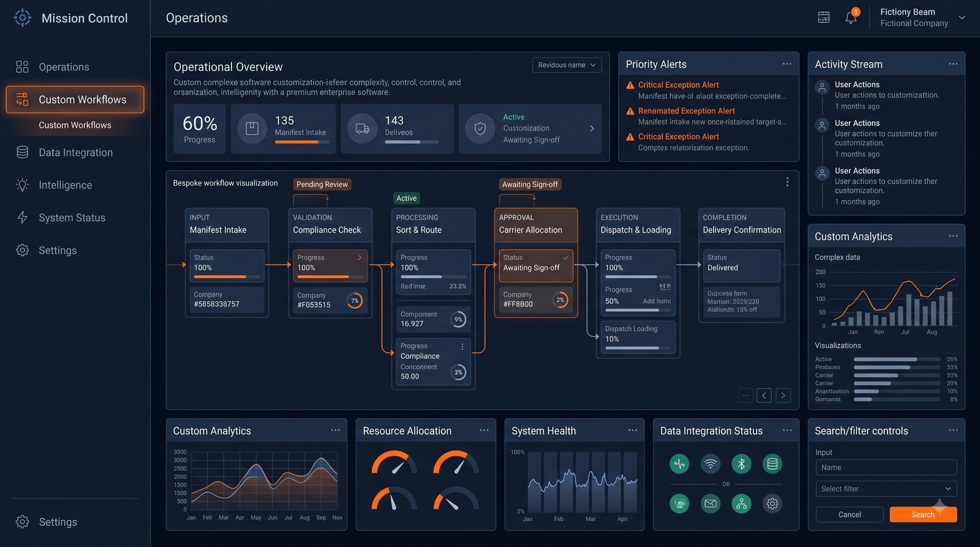Open vertical dots menu of workflow visualization
980x547 pixels.
click(x=787, y=182)
